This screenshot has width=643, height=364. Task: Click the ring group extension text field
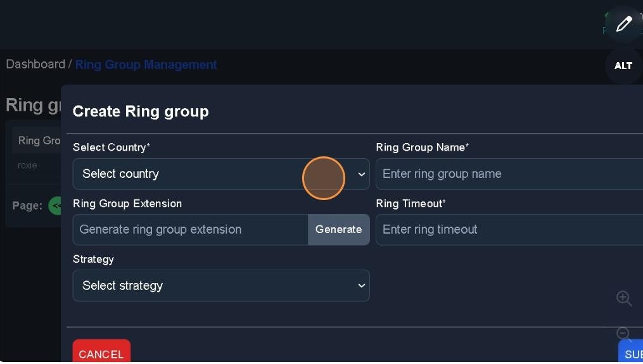tap(190, 230)
